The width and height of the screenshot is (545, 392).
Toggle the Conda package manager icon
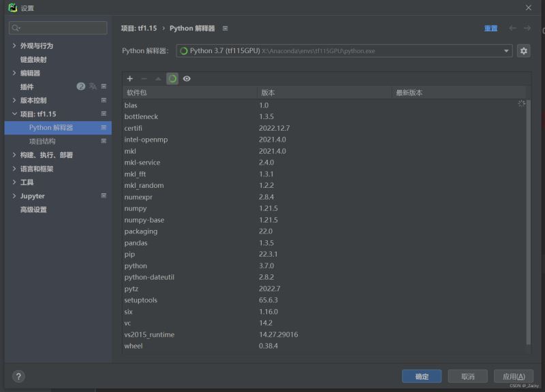(172, 79)
